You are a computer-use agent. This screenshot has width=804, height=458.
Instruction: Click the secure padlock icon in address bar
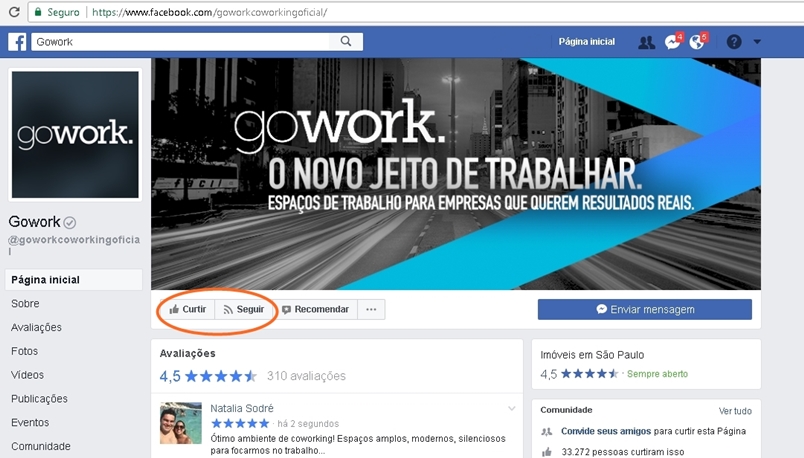coord(38,12)
